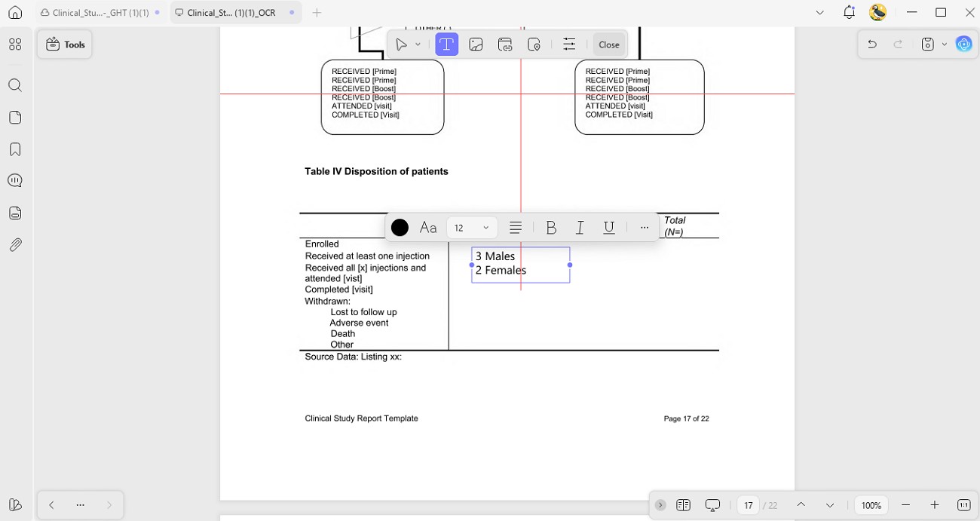The image size is (980, 521).
Task: Click the 'Table IV Disposition of patients' heading
Action: [x=376, y=171]
